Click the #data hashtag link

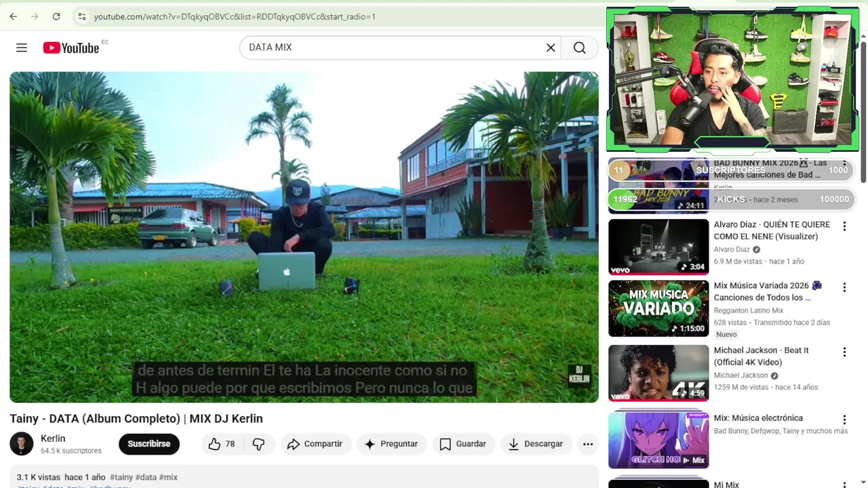click(x=146, y=477)
